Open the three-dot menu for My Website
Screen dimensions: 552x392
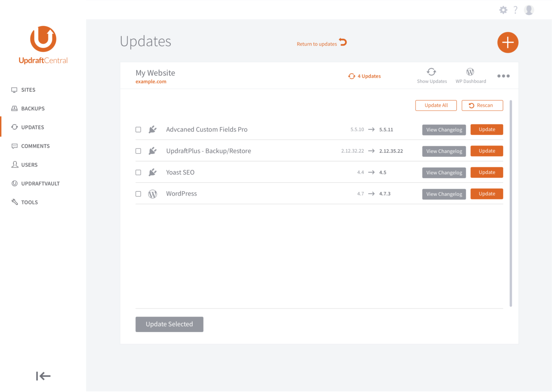504,76
